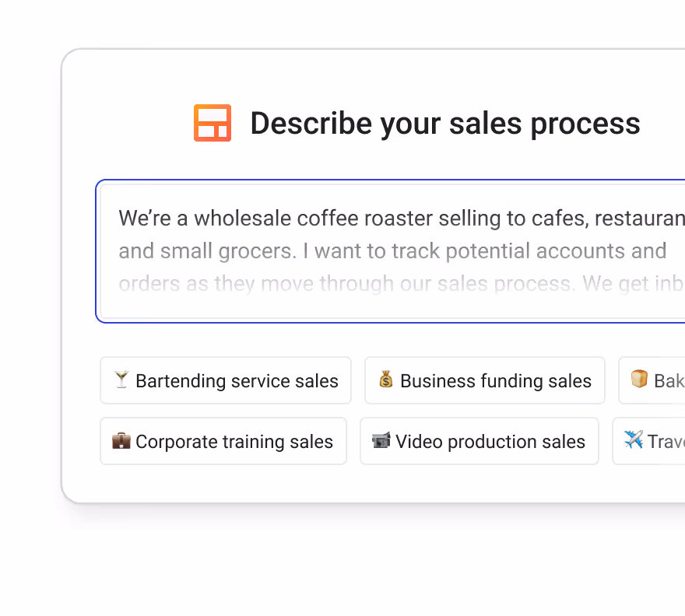Image resolution: width=685 pixels, height=616 pixels.
Task: Click the bread emoji on the bakery suggestion
Action: [638, 380]
